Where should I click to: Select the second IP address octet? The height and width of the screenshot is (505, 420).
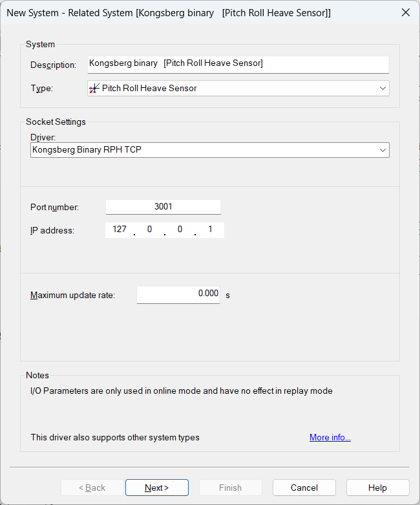(149, 230)
